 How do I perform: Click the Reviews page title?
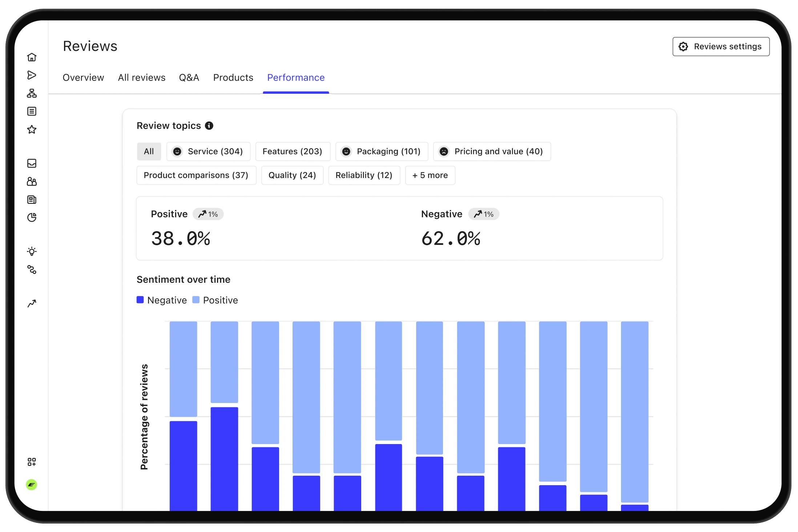tap(90, 46)
